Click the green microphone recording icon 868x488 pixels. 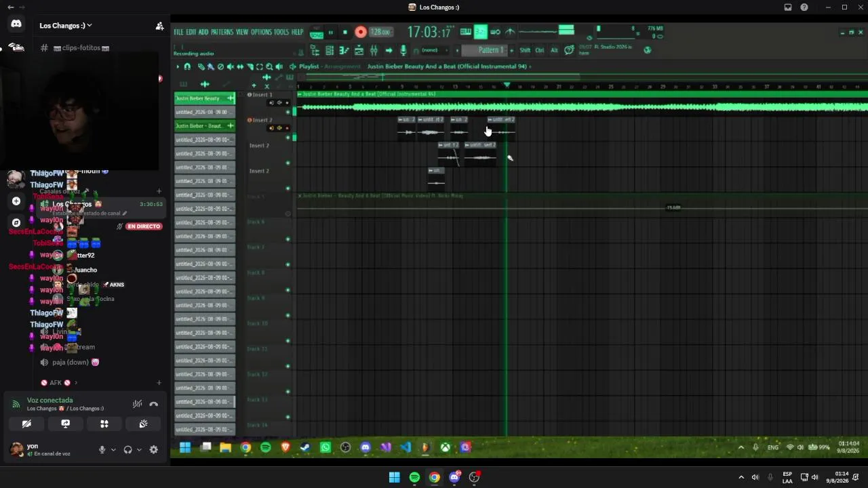[x=403, y=50]
